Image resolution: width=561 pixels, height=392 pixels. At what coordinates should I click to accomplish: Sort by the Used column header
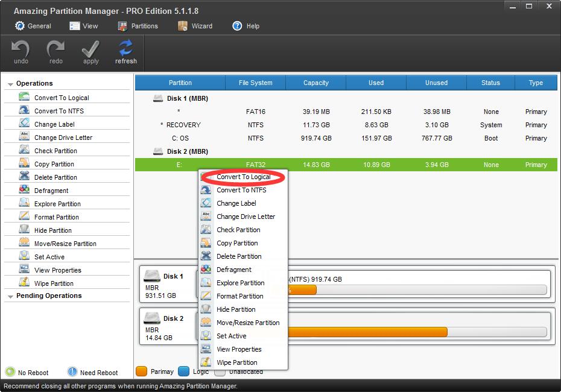tap(376, 83)
